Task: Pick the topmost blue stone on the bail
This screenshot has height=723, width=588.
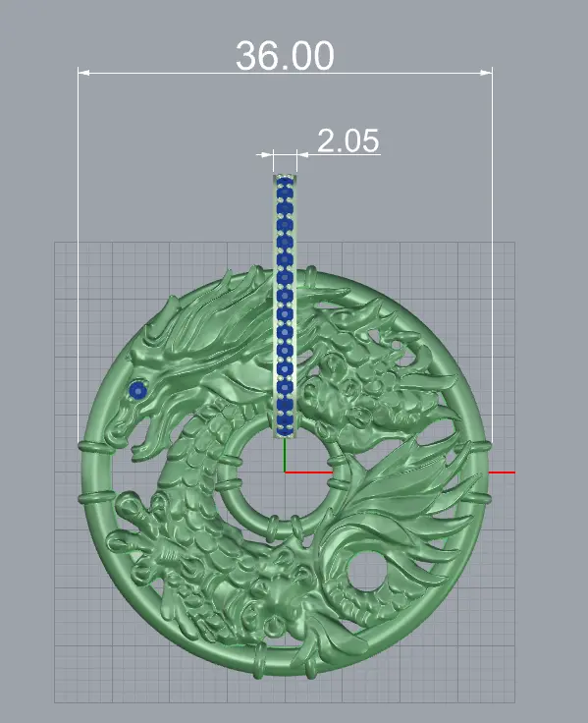Action: pyautogui.click(x=286, y=181)
